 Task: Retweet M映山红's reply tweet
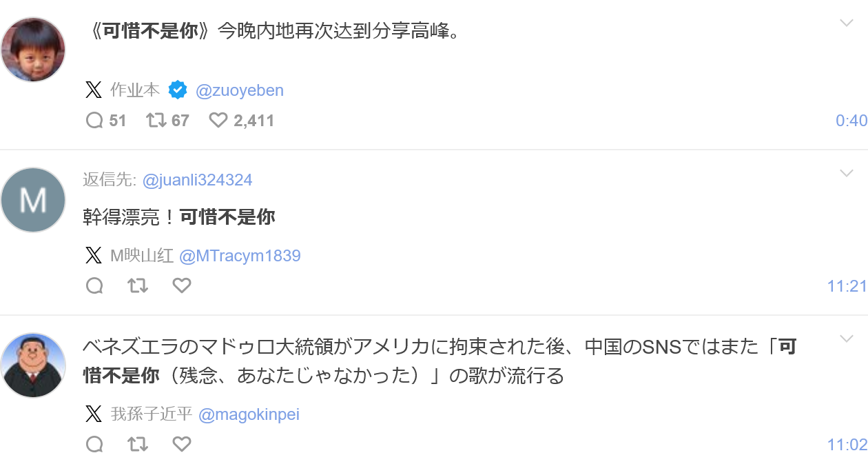pos(138,285)
